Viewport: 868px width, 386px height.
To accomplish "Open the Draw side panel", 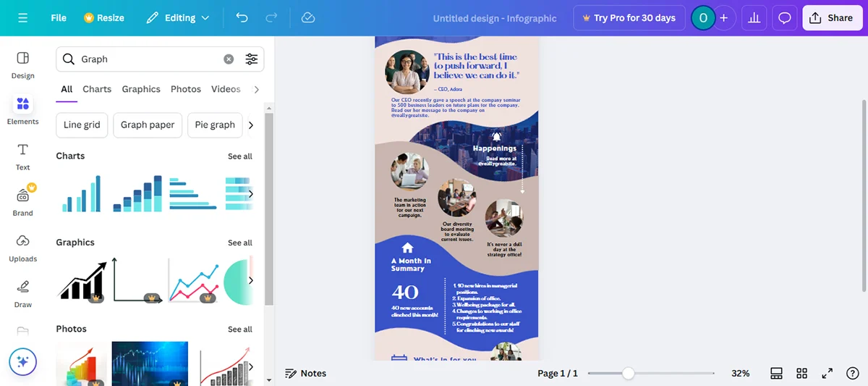I will pyautogui.click(x=22, y=293).
